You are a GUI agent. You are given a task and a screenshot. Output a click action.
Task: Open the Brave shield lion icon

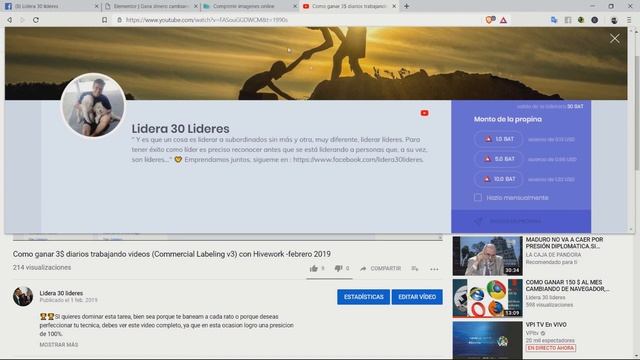click(490, 20)
